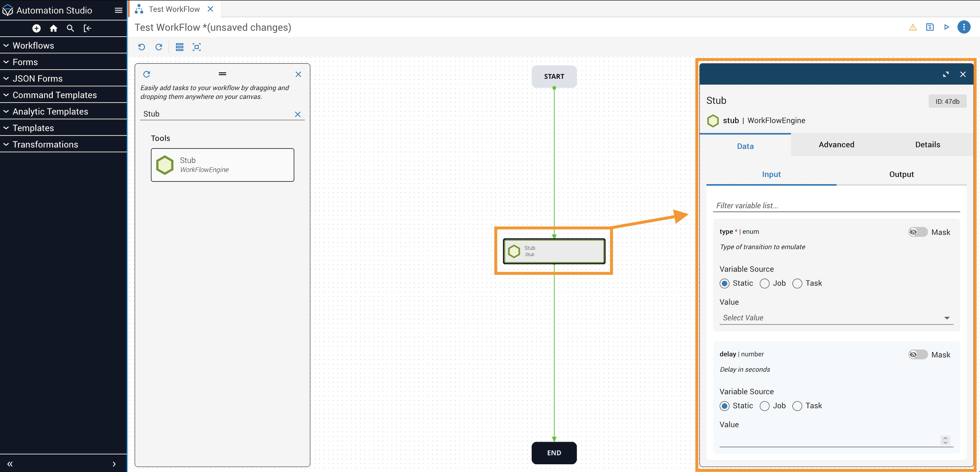Screen dimensions: 980x472
Task: Switch to the Output tab
Action: [x=901, y=174]
